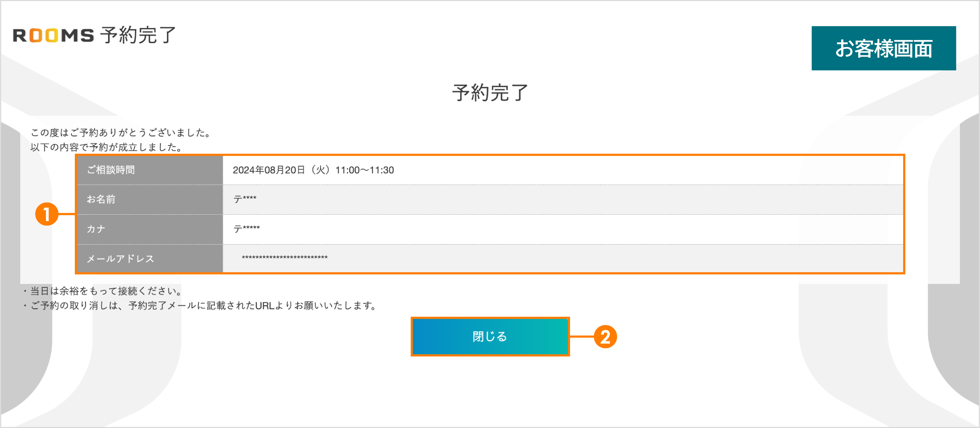Click the 閉じる button

tap(490, 337)
